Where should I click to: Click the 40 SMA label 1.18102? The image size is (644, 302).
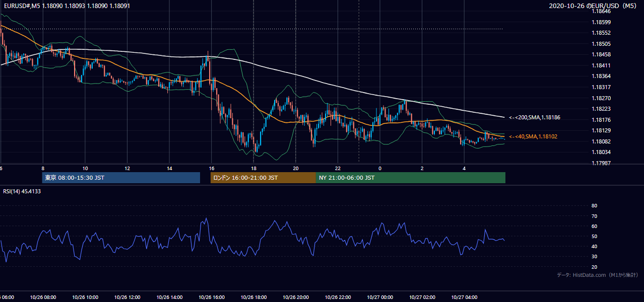click(533, 136)
